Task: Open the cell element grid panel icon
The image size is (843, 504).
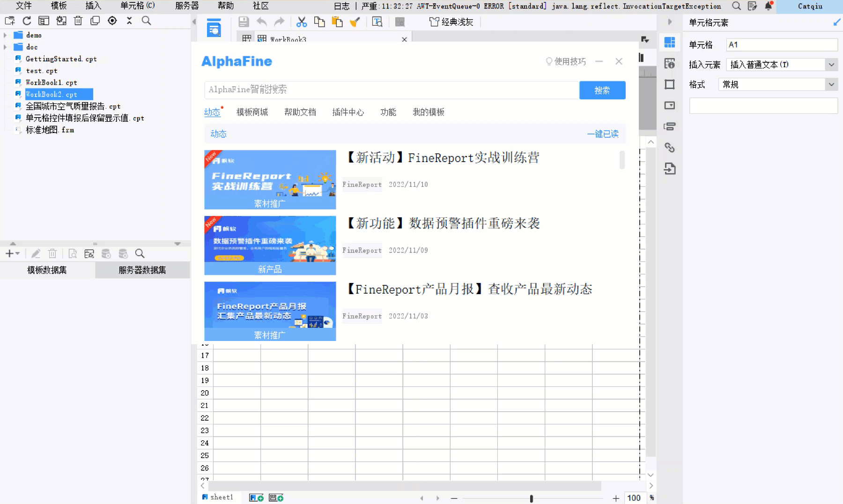Action: pyautogui.click(x=670, y=42)
